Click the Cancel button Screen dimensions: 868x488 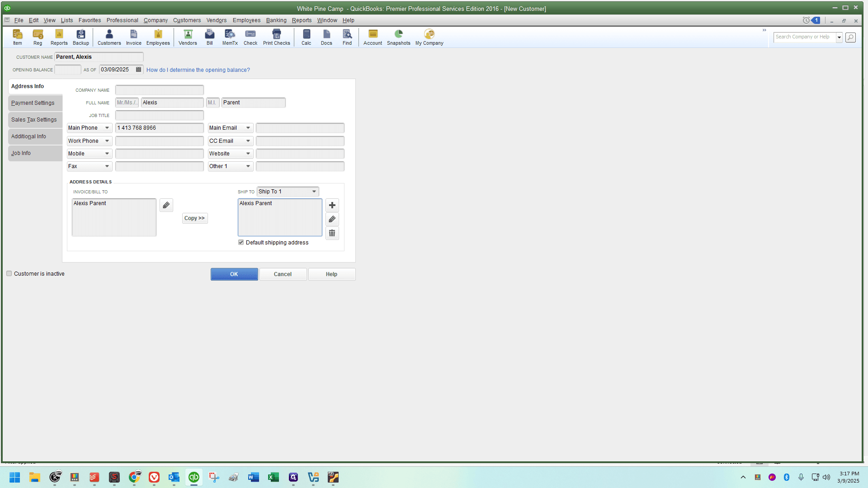[283, 274]
